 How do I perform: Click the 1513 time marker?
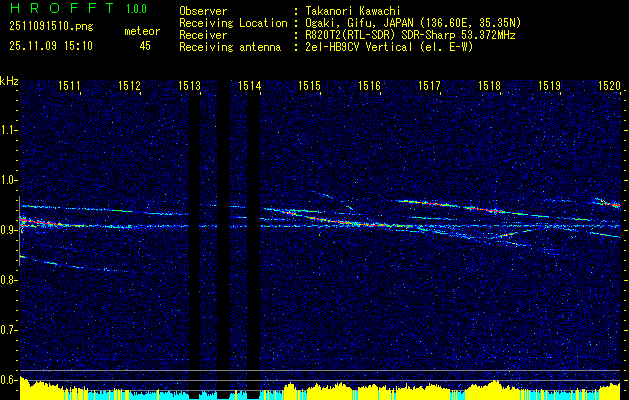pyautogui.click(x=189, y=85)
